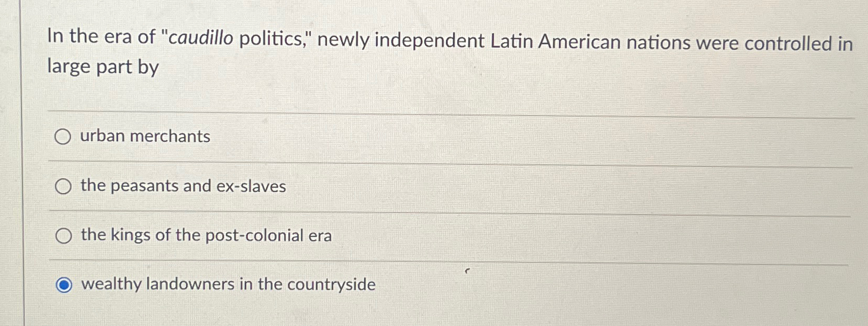Click the "urban merchants" answer text
The width and height of the screenshot is (868, 326).
click(144, 137)
